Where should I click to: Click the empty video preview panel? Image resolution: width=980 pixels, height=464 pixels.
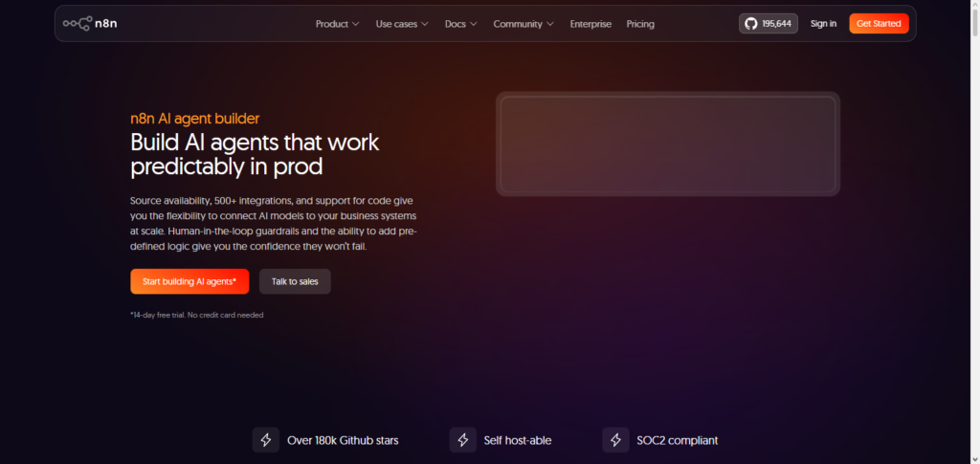click(668, 144)
